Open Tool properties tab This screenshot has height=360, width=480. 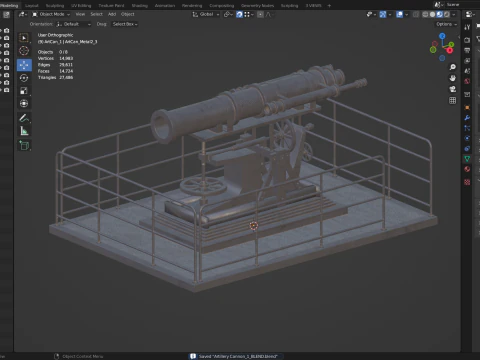tap(467, 27)
